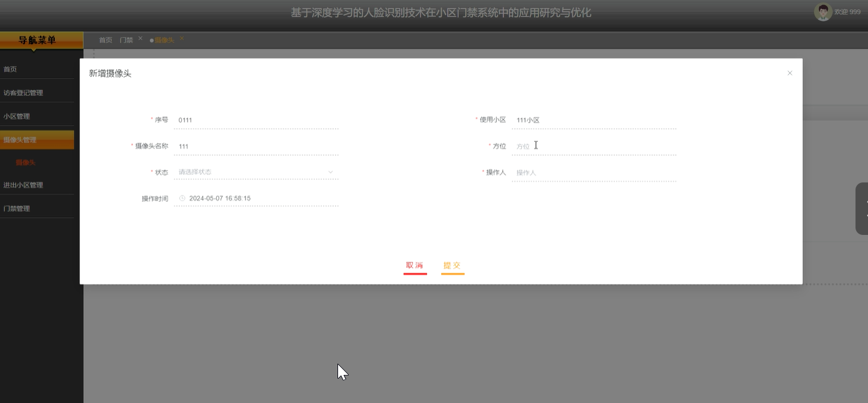Click the user avatar next to 欢迎 999
The height and width of the screenshot is (403, 868).
[823, 12]
